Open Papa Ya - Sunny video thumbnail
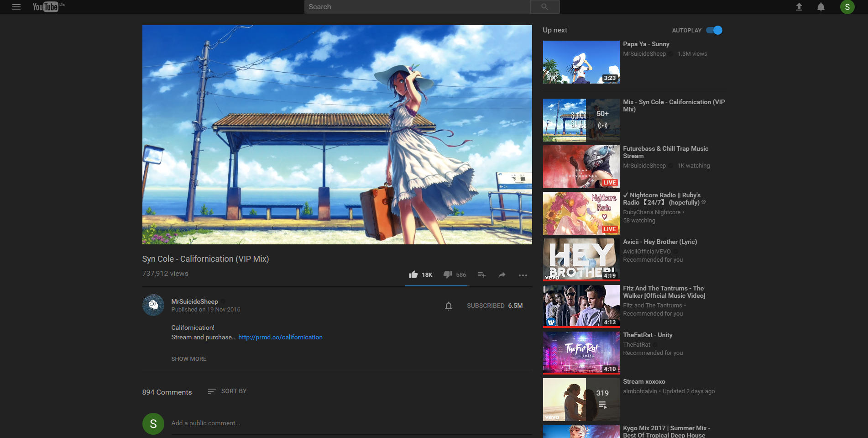Image resolution: width=868 pixels, height=438 pixels. tap(581, 62)
